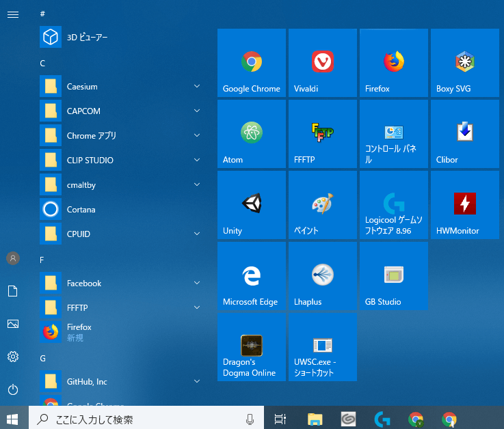Open the Pictures icon in the sidebar
The height and width of the screenshot is (429, 504).
pos(13,324)
